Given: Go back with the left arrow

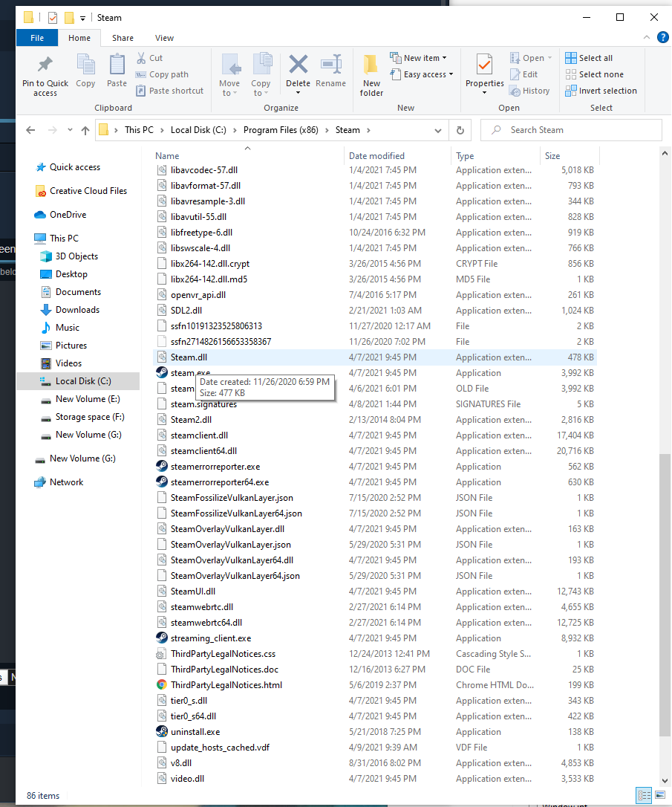Looking at the screenshot, I should pos(31,130).
